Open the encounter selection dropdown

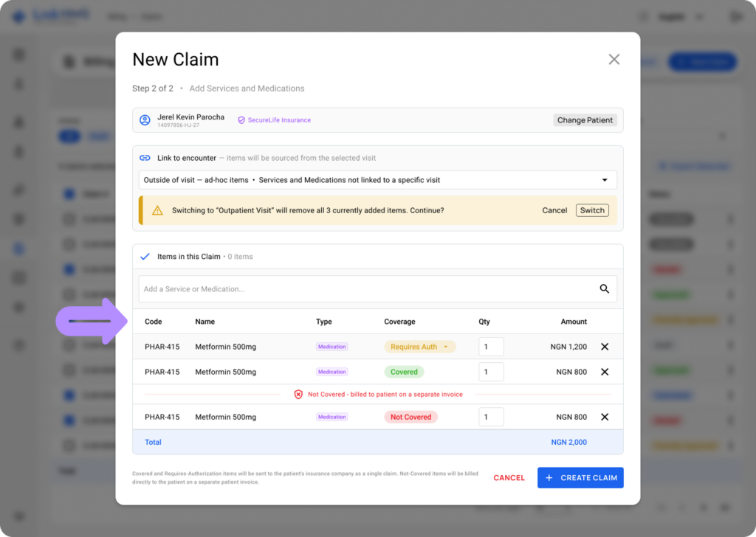coord(377,180)
